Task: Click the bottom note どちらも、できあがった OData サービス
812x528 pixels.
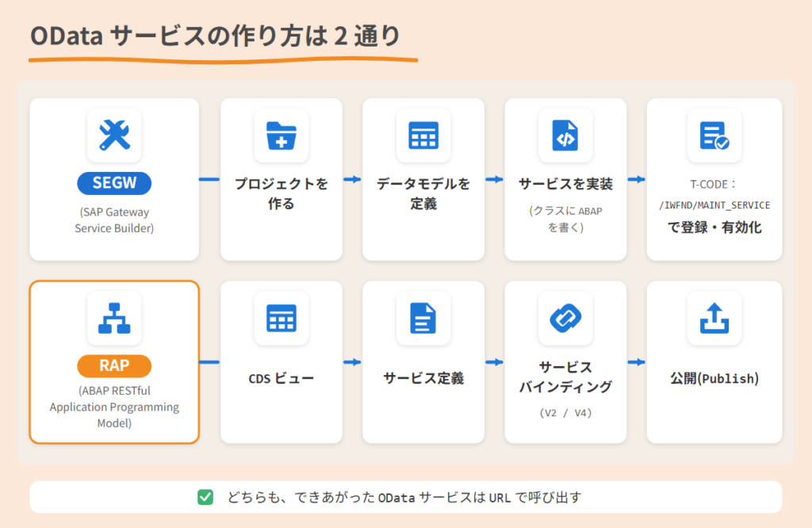Action: pyautogui.click(x=404, y=497)
